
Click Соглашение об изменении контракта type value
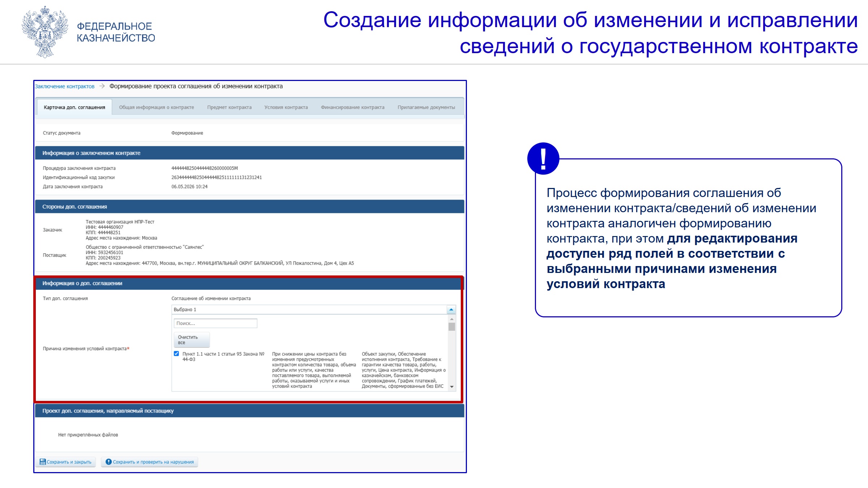pos(211,299)
